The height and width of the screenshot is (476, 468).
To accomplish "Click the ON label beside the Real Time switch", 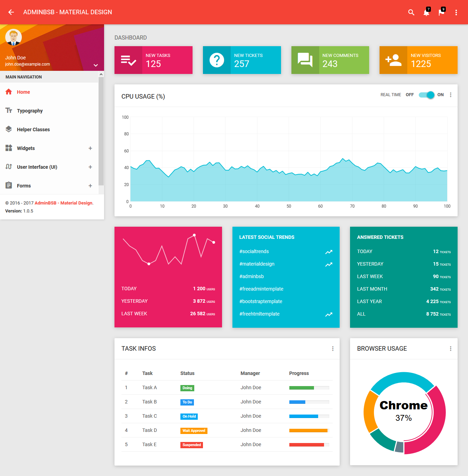I will point(440,94).
